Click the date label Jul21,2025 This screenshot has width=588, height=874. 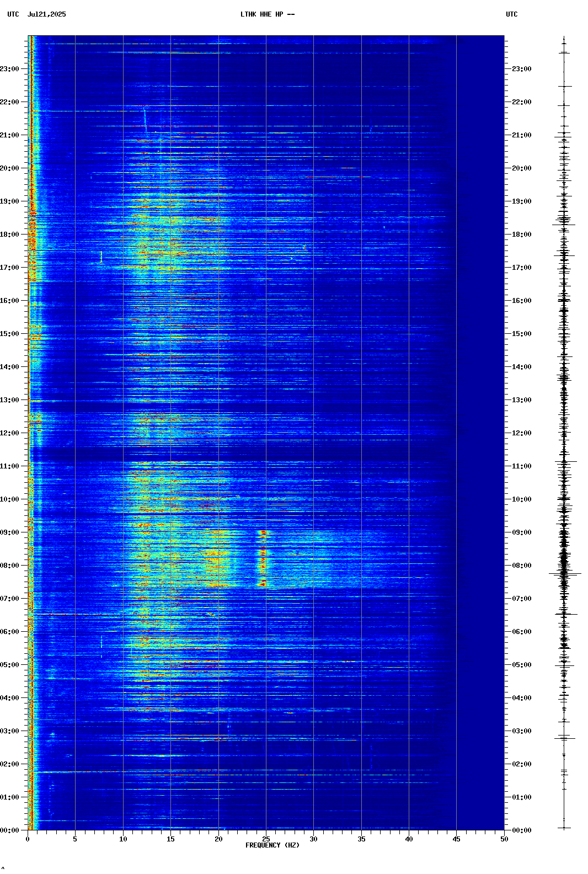coord(46,14)
